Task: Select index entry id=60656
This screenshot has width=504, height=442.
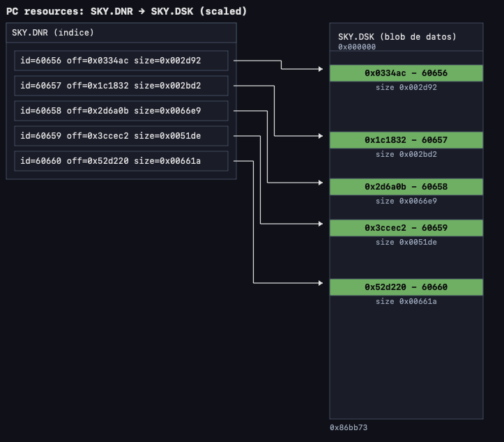Action: pyautogui.click(x=121, y=61)
